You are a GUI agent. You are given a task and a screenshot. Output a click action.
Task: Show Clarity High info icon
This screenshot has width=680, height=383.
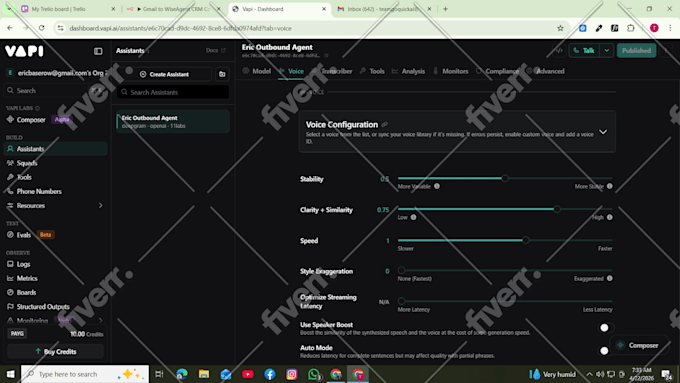(x=610, y=217)
